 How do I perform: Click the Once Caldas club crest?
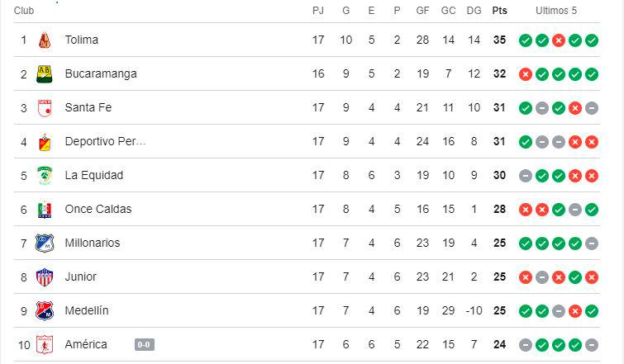45,209
